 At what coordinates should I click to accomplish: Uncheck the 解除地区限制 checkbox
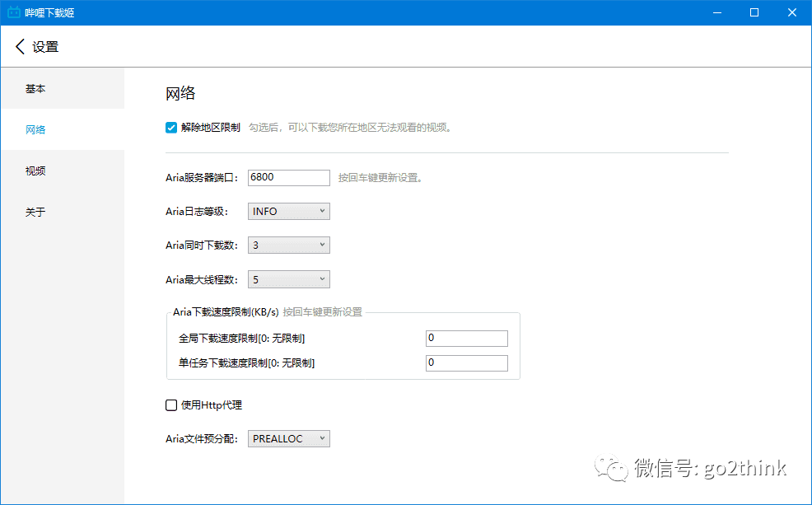(171, 128)
